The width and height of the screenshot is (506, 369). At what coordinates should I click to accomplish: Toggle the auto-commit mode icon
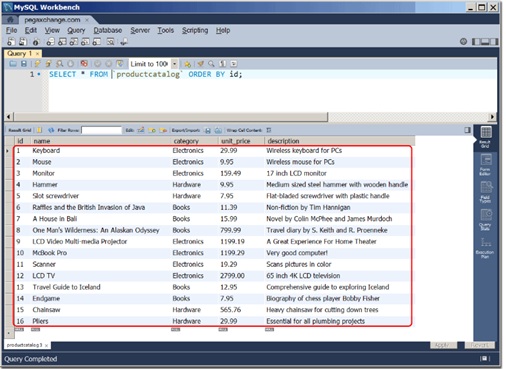[x=120, y=64]
